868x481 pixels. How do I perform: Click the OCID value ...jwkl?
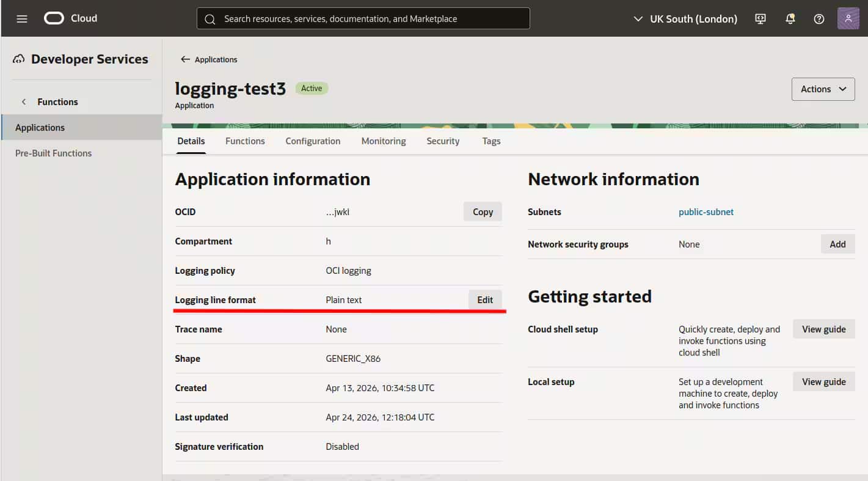point(338,212)
